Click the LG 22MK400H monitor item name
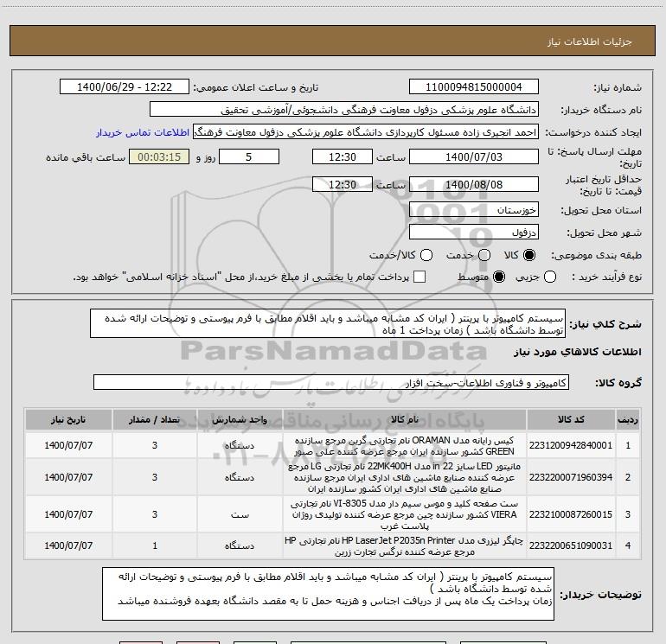Viewport: 666px width, 644px height. pyautogui.click(x=405, y=477)
